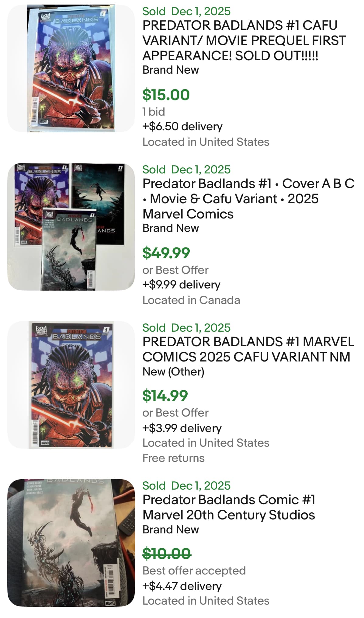Click 'or Best Offer' under the $49.99 price
The height and width of the screenshot is (618, 364).
175,270
